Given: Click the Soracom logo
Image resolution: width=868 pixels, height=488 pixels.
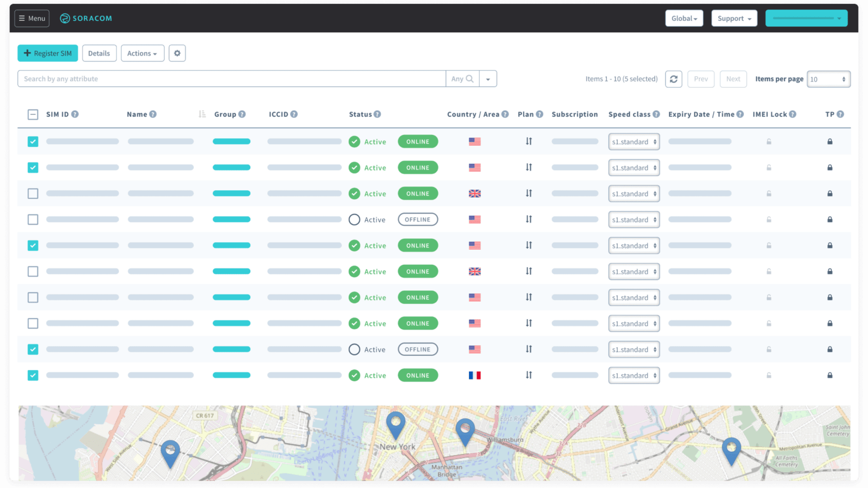Looking at the screenshot, I should 86,18.
